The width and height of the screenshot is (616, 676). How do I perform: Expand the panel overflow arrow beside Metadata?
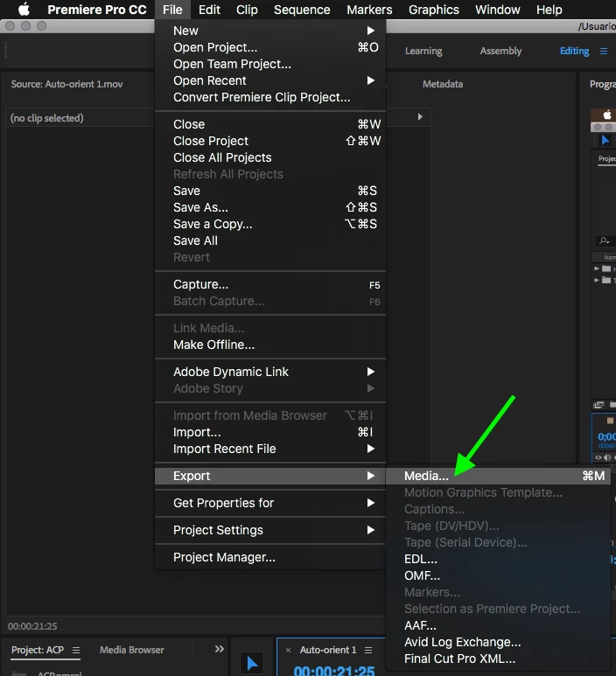(x=420, y=117)
